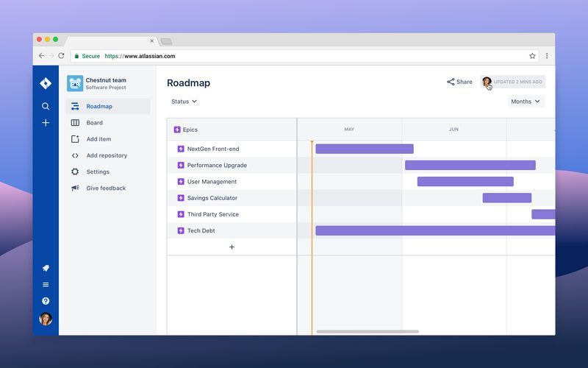Screen dimensions: 588x368
Task: Go back in the browser
Action: pyautogui.click(x=41, y=56)
